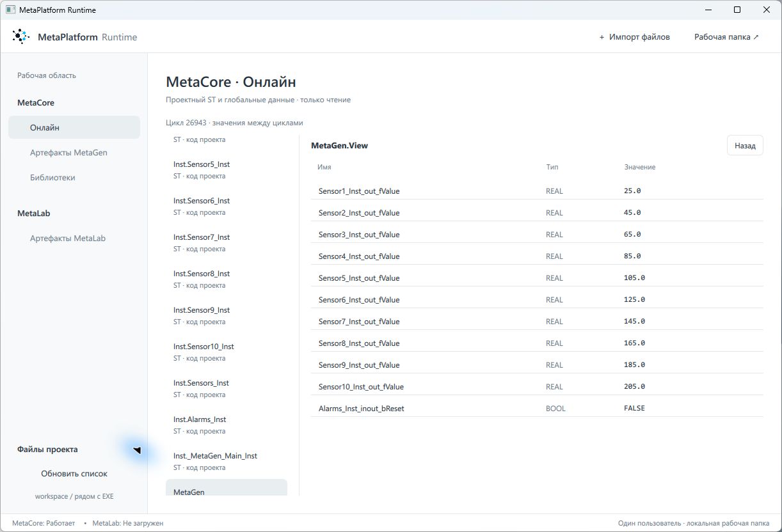Image resolution: width=782 pixels, height=532 pixels.
Task: Switch to the Онлайн section
Action: click(74, 127)
